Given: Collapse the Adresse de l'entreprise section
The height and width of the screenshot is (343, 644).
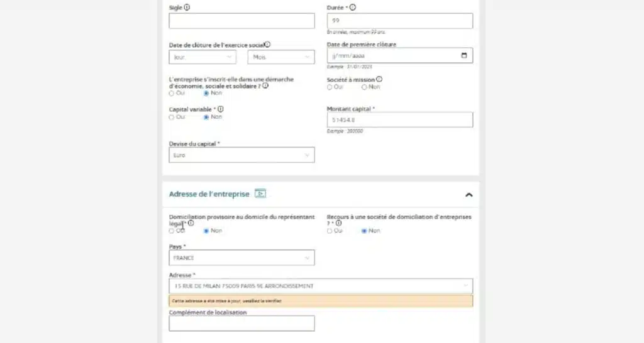Looking at the screenshot, I should [x=469, y=195].
